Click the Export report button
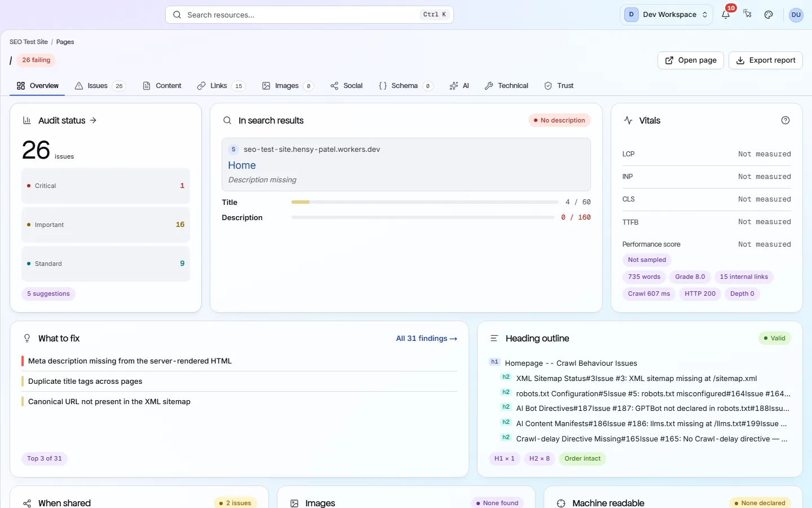The image size is (812, 508). point(766,60)
